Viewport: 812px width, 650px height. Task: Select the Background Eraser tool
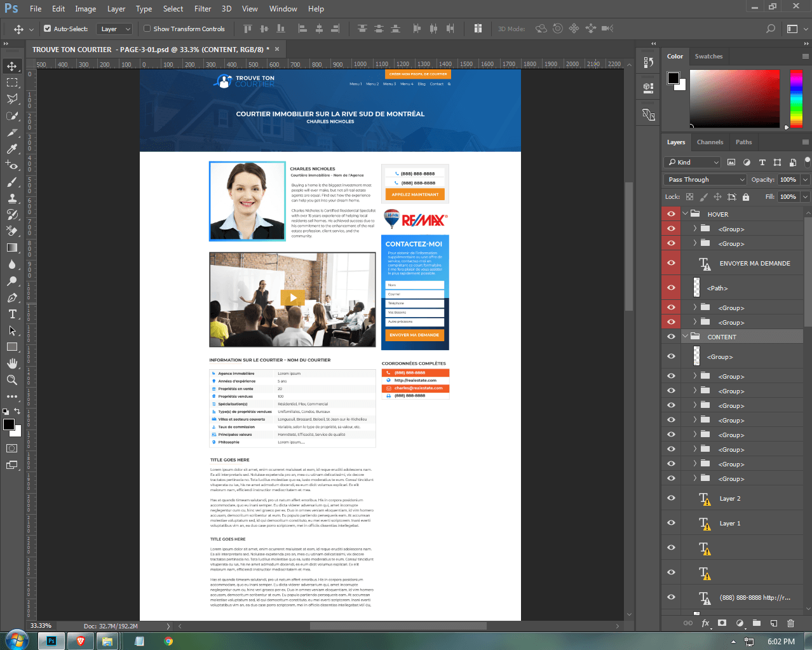[x=12, y=231]
